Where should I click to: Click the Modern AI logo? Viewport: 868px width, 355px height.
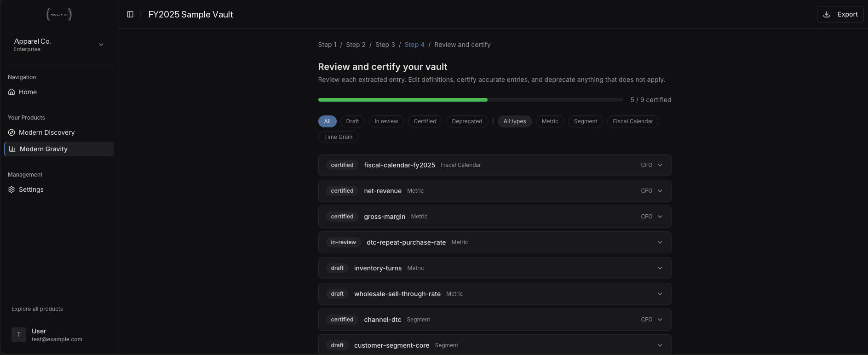pyautogui.click(x=59, y=14)
